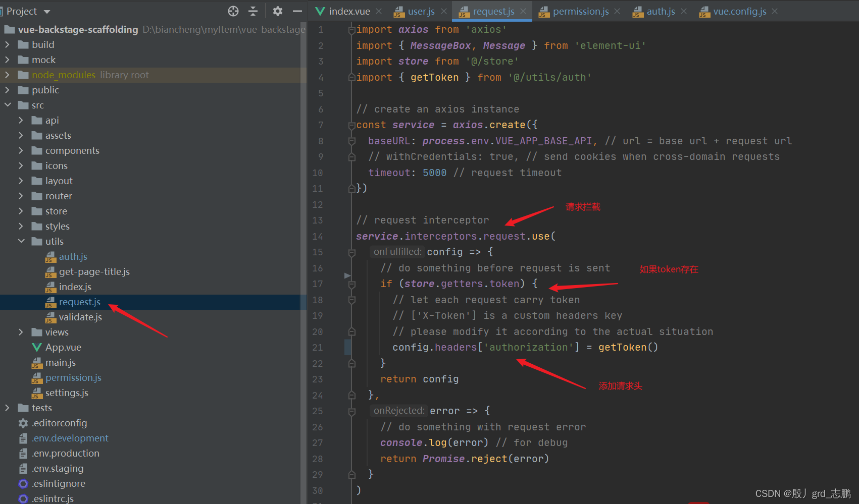
Task: Select validate.js file
Action: 80,317
